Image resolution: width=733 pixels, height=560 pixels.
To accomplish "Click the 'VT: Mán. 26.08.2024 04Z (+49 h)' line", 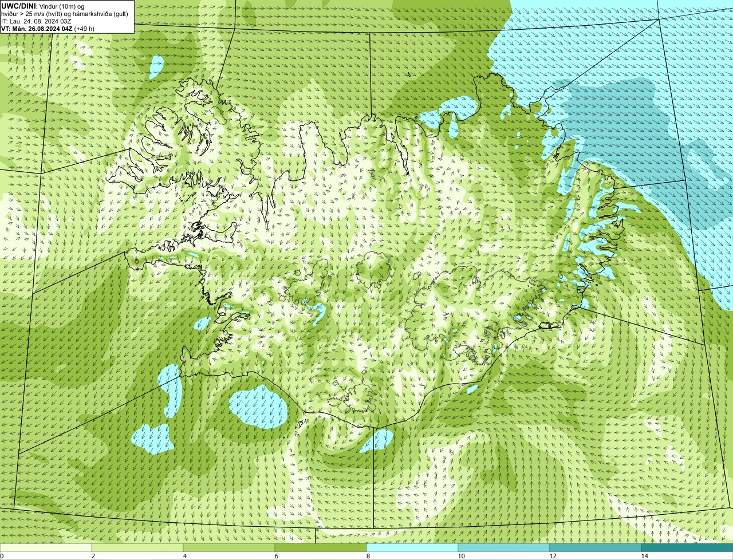I will pos(48,29).
